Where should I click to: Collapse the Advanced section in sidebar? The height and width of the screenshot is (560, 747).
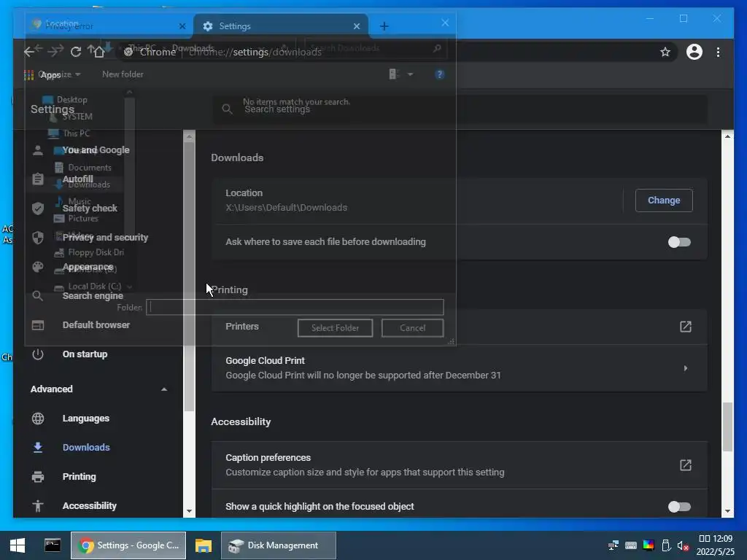point(164,389)
